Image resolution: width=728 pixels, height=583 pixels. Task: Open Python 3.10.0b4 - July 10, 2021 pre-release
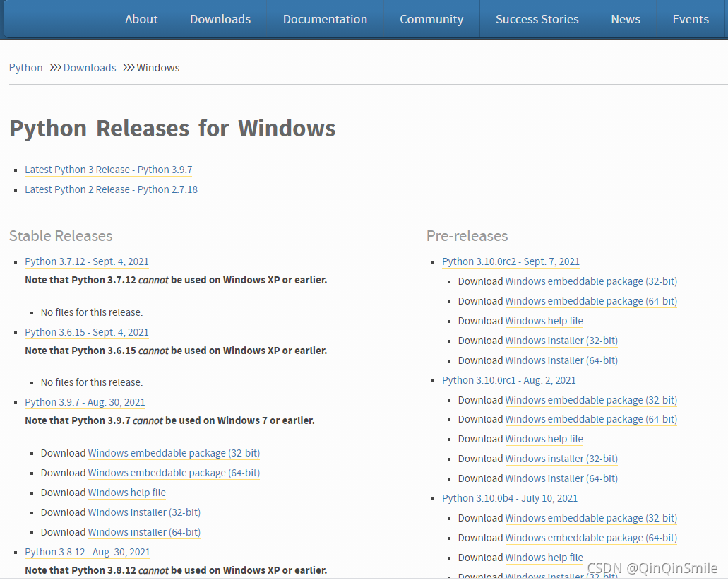coord(510,498)
